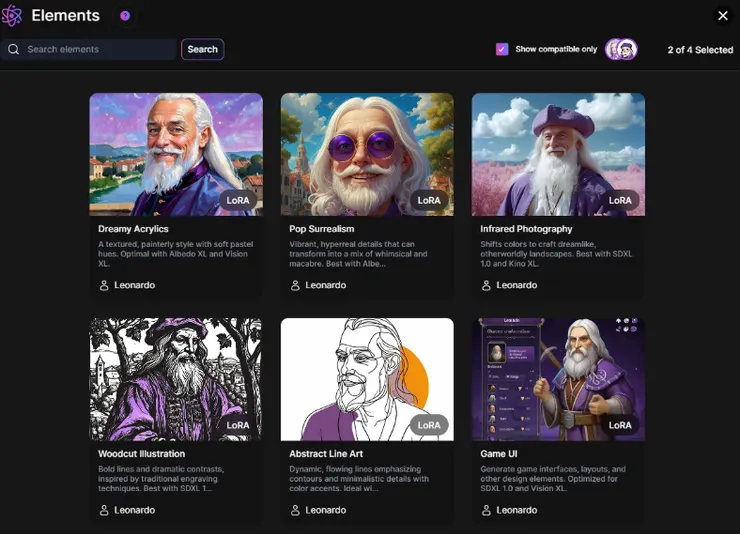Image resolution: width=740 pixels, height=534 pixels.
Task: Open the purple help question mark icon
Action: [125, 16]
